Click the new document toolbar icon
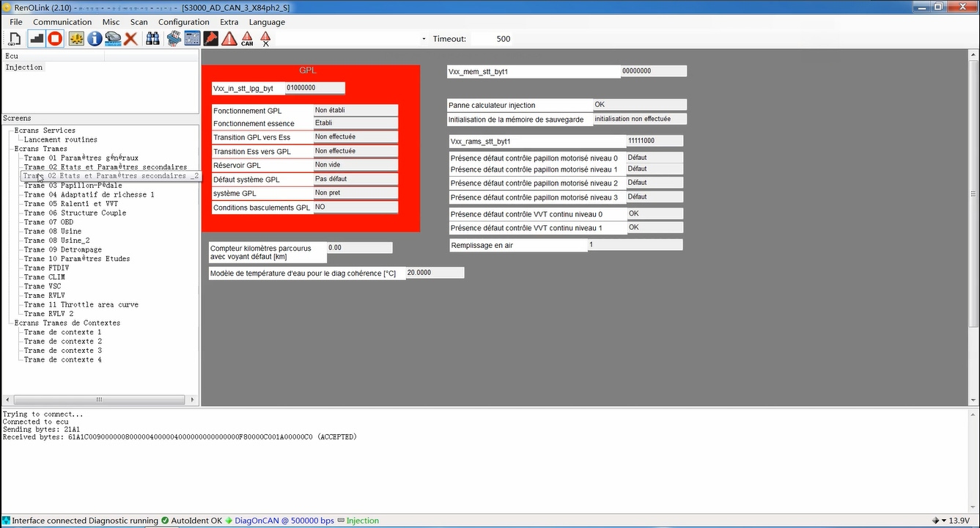The image size is (980, 528). [15, 39]
